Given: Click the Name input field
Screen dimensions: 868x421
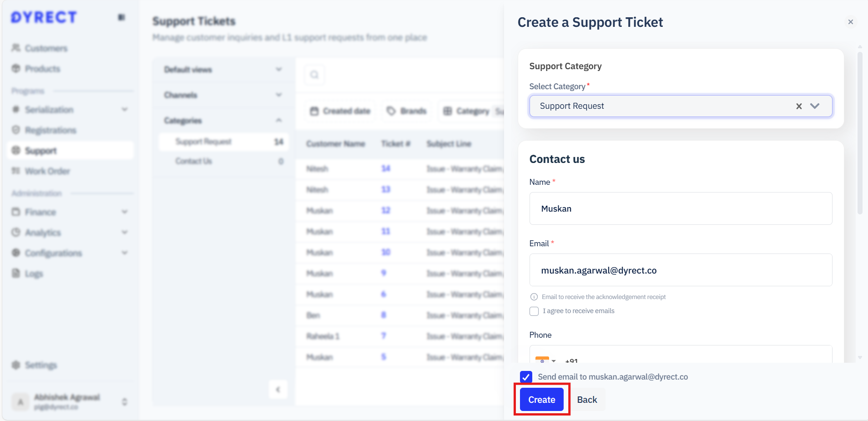Looking at the screenshot, I should coord(681,208).
